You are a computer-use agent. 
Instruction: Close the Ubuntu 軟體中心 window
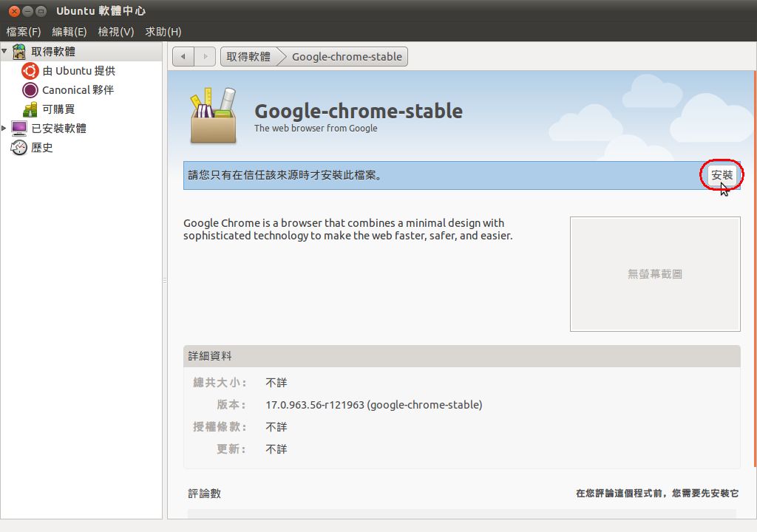[x=14, y=10]
